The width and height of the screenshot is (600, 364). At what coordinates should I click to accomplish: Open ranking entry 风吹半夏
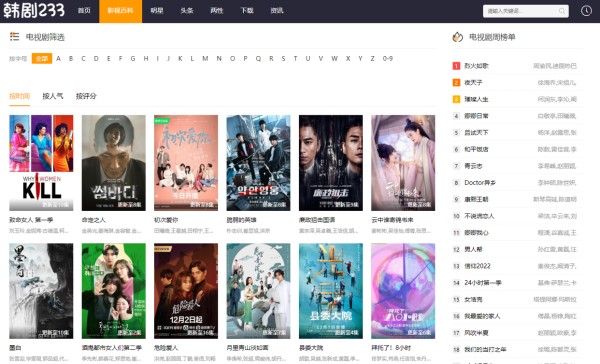476,333
